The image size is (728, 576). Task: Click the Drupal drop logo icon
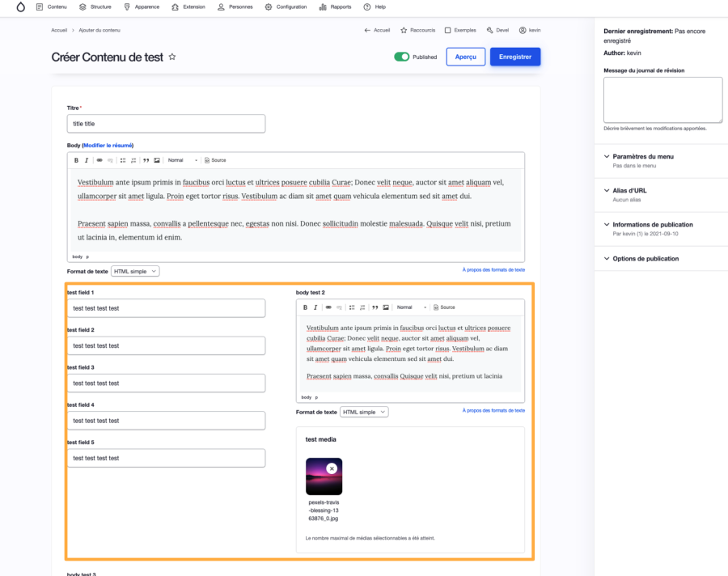click(x=20, y=7)
